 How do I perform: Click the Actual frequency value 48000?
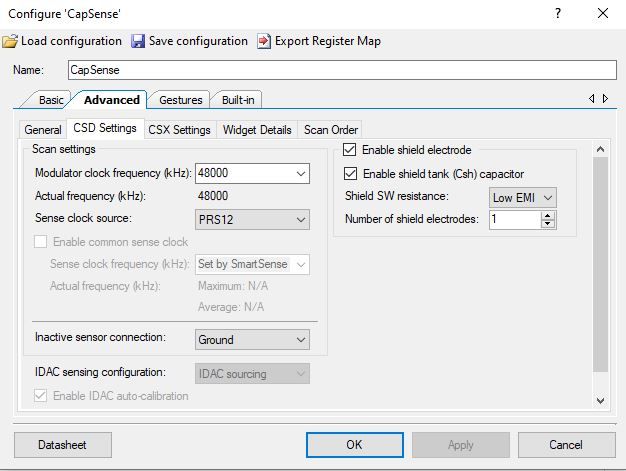[x=213, y=196]
